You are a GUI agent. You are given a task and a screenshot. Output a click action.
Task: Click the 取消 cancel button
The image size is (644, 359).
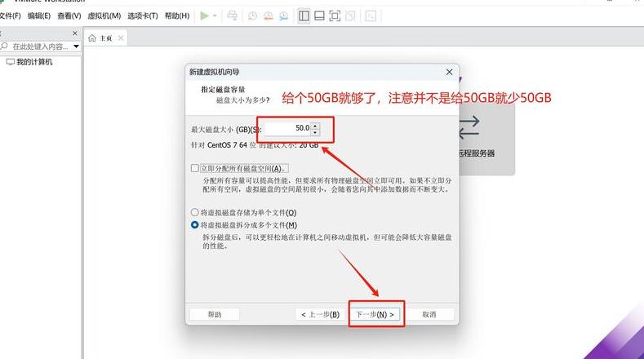429,314
